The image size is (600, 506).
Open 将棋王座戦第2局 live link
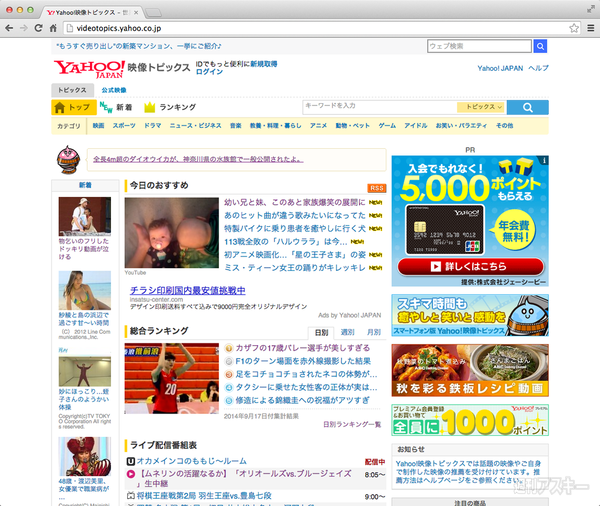(x=204, y=496)
